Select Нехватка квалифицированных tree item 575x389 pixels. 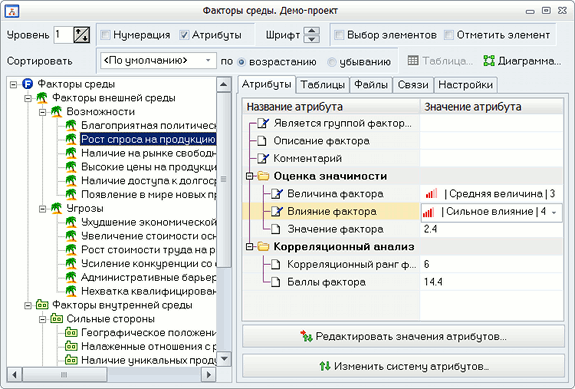click(149, 291)
